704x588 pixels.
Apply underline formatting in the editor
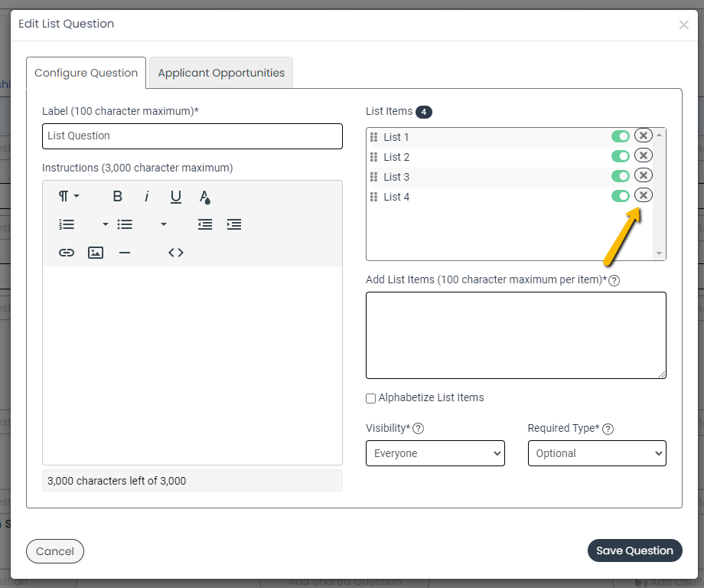175,197
